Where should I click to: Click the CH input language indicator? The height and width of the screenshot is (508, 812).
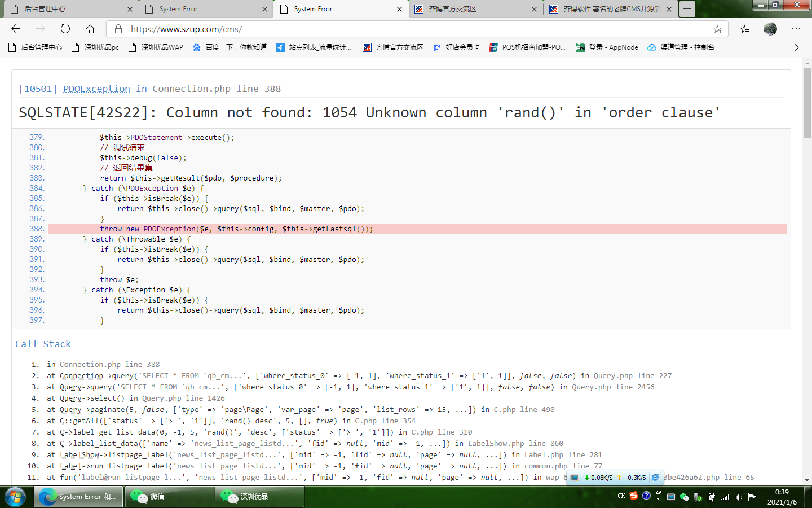coord(621,496)
